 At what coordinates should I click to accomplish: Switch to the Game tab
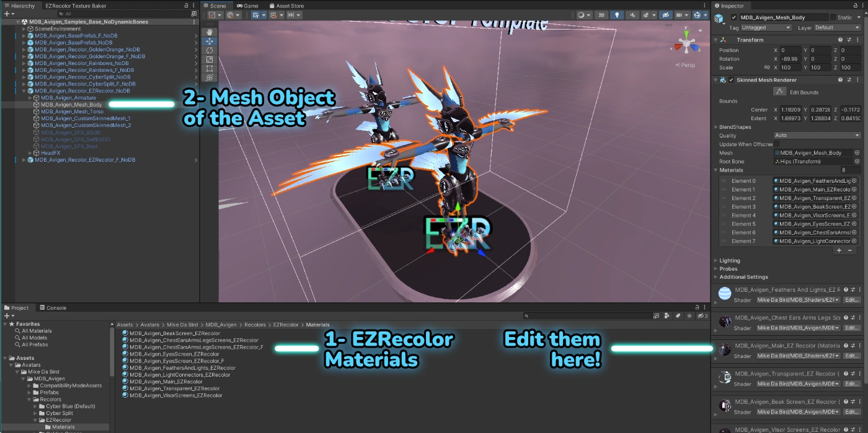tap(247, 5)
